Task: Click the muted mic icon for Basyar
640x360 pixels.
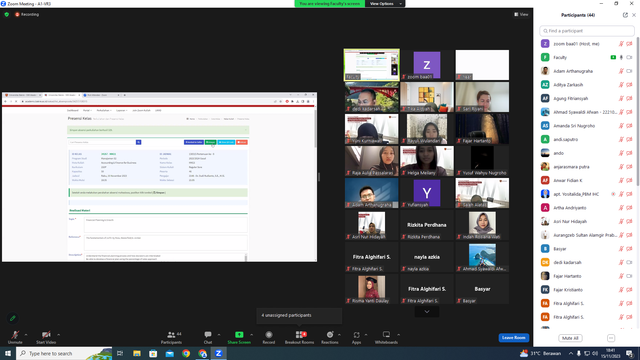Action: tap(621, 249)
